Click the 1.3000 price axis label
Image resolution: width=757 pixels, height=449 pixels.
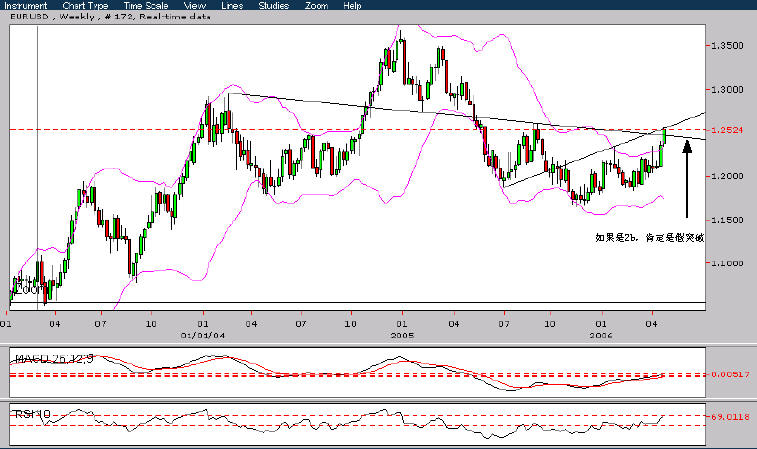click(728, 89)
